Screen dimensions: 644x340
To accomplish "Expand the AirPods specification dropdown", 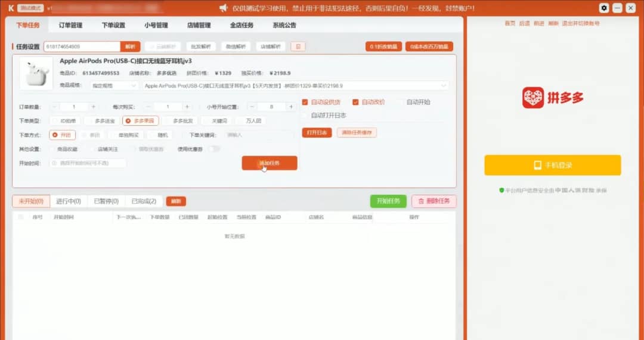I will [x=296, y=86].
